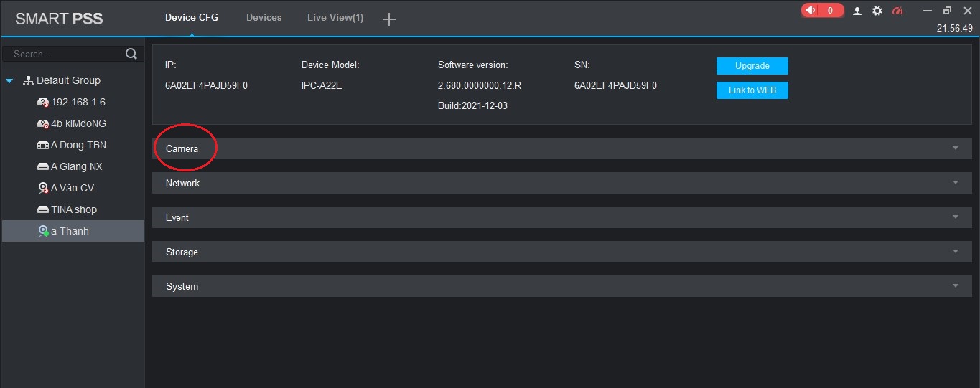Collapse the Default Group tree arrow
The image size is (980, 388).
point(10,81)
